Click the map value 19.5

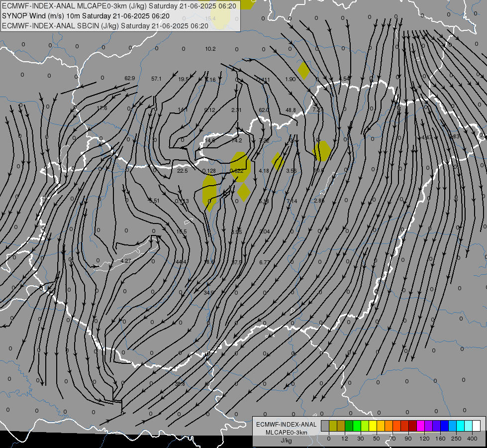(x=183, y=79)
